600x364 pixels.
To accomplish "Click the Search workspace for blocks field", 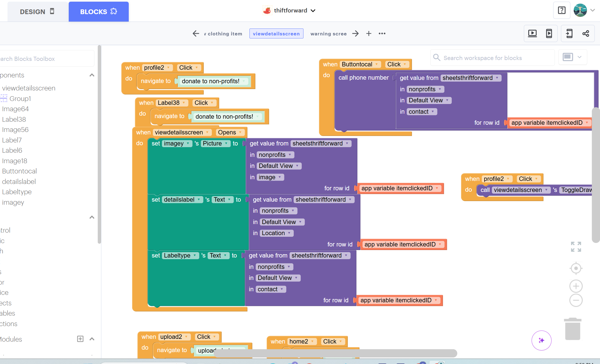I will pos(493,58).
